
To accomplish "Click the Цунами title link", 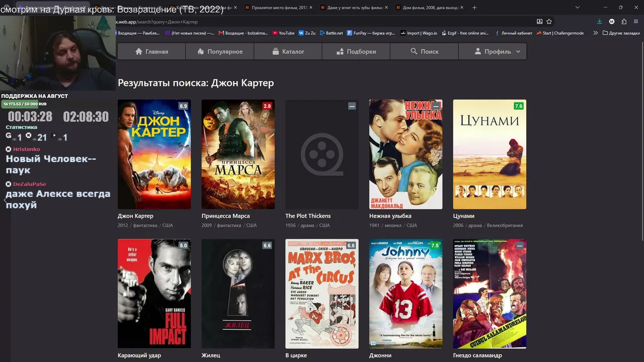I will pos(464,216).
